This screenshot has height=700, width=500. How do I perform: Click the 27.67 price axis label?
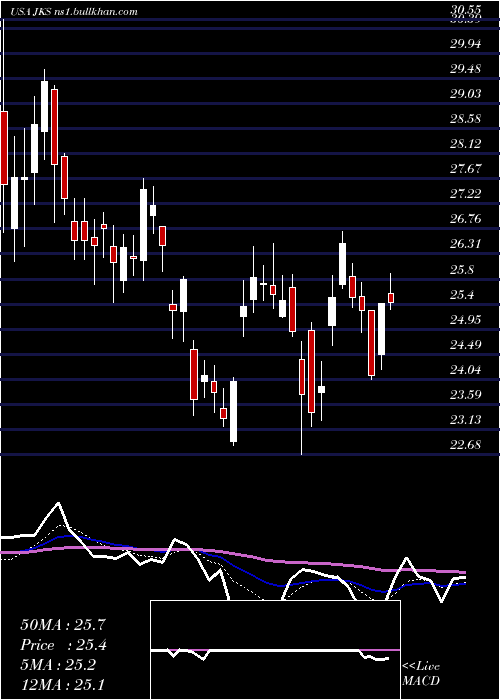[x=465, y=169]
